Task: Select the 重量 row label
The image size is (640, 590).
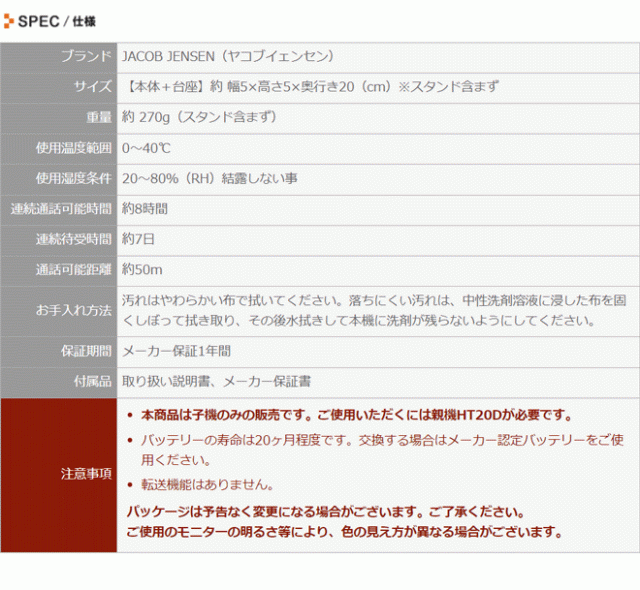Action: tap(99, 118)
